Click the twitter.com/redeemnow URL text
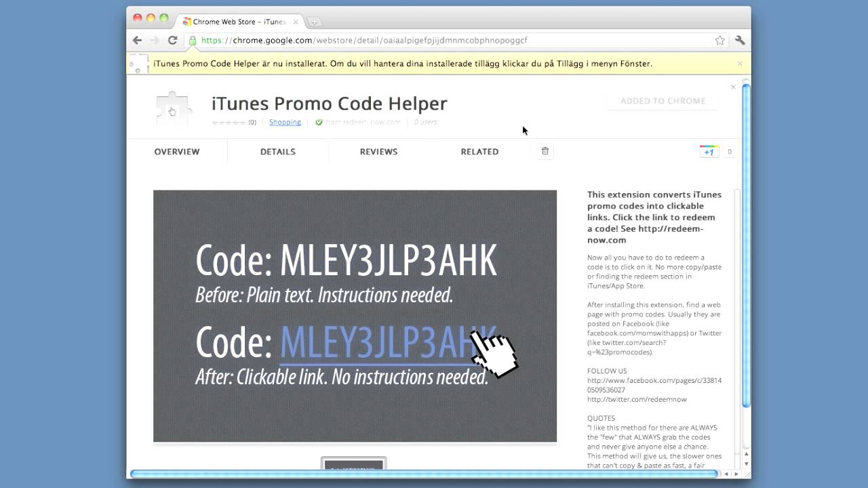The width and height of the screenshot is (868, 488). (x=637, y=399)
